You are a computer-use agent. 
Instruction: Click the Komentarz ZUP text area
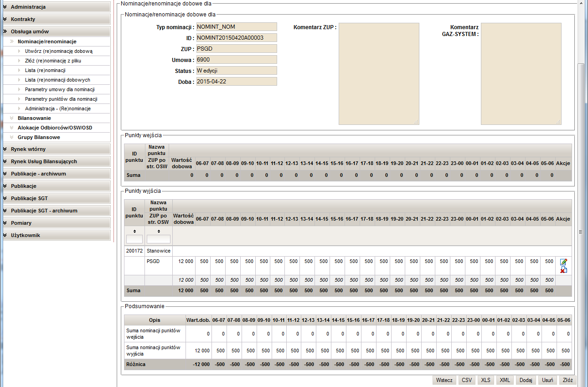coord(379,74)
